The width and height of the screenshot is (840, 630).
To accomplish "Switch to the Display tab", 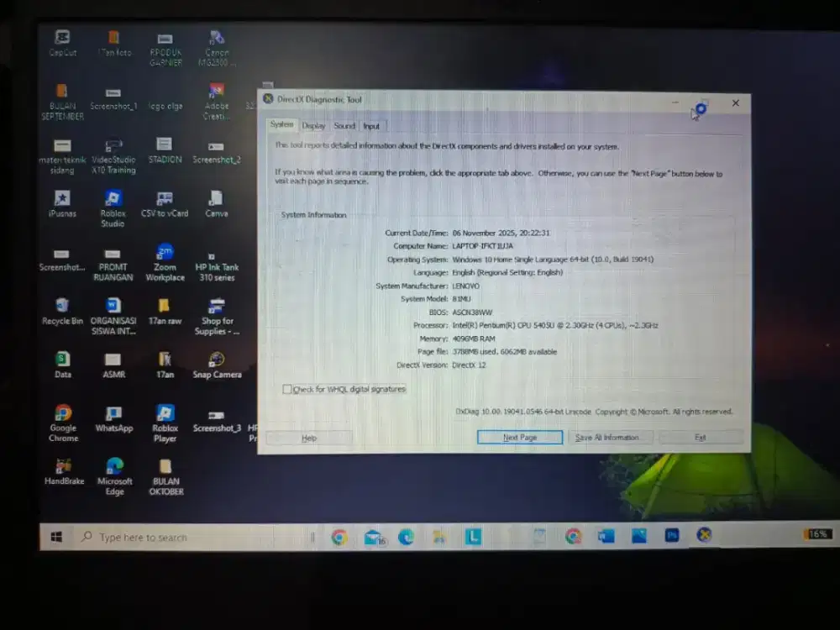I will (313, 125).
